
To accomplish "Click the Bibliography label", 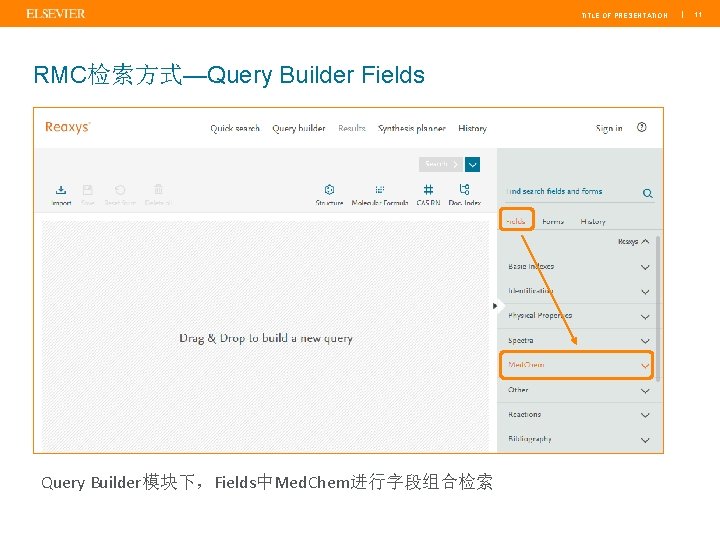I will pyautogui.click(x=529, y=439).
